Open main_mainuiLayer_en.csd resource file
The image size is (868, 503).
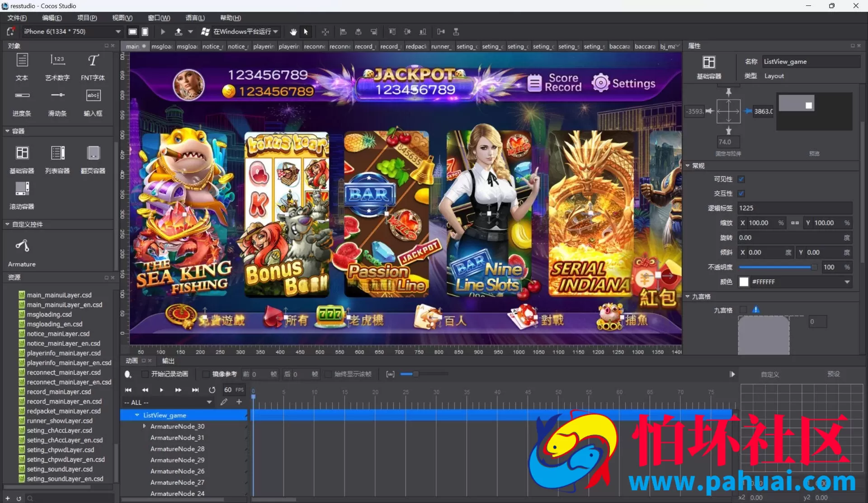(64, 305)
